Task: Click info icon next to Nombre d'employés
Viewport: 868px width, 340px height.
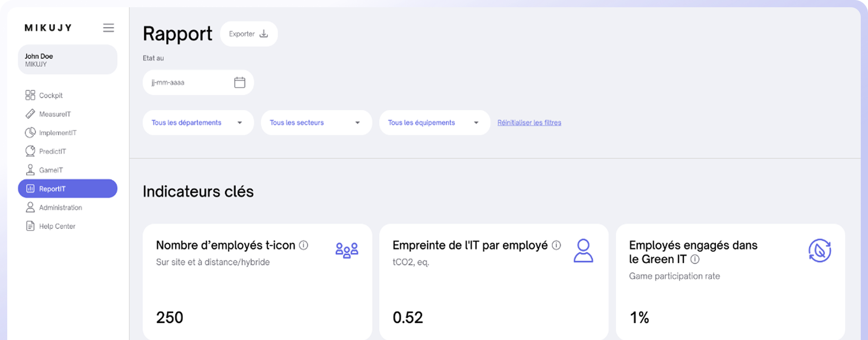Action: click(x=304, y=245)
